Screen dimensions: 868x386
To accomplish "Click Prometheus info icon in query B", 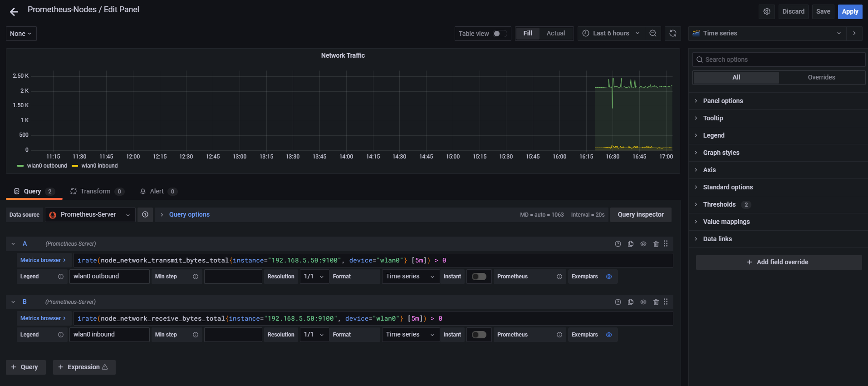I will click(559, 335).
